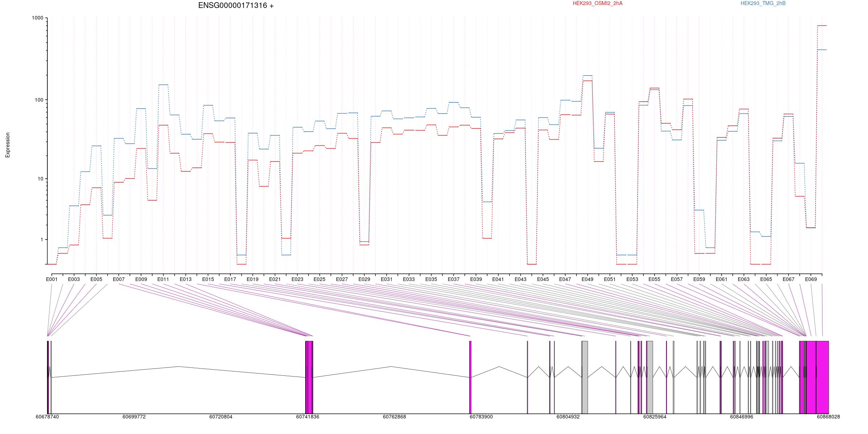This screenshot has height=434, width=868.
Task: Click exon label E011
Action: (163, 279)
